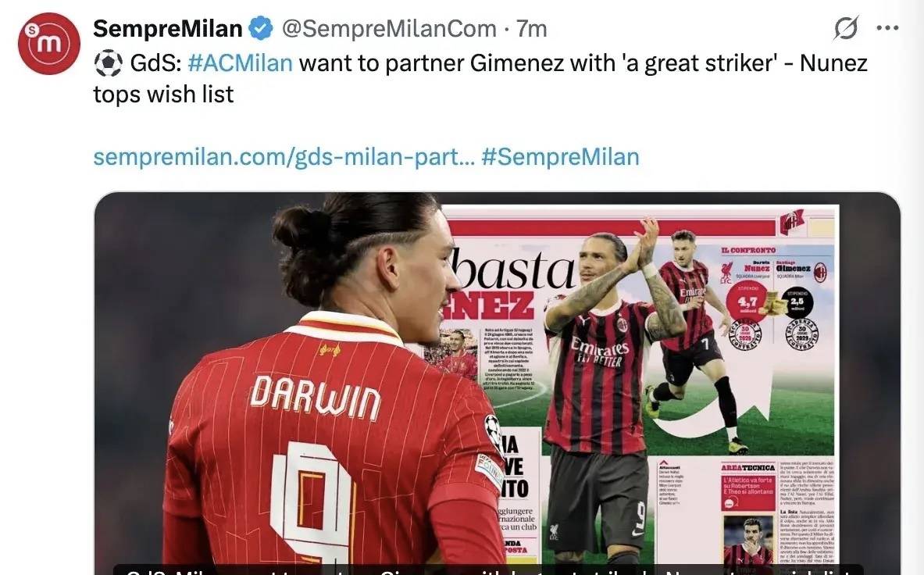The width and height of the screenshot is (924, 575).
Task: Click the soccer ball emoji in tweet
Action: [x=108, y=63]
